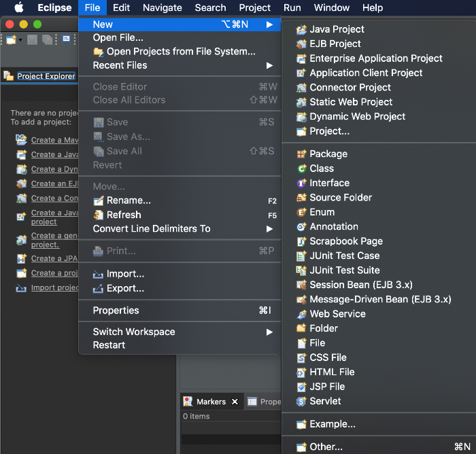476x454 pixels.
Task: Click the Create a JPA project link
Action: [54, 258]
